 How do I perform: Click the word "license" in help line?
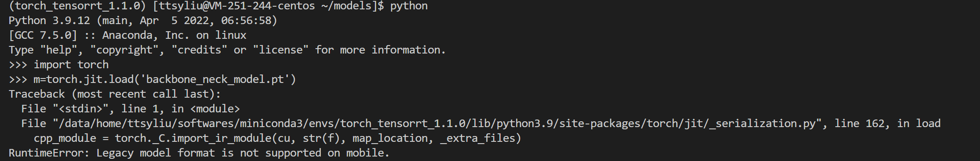(x=281, y=50)
